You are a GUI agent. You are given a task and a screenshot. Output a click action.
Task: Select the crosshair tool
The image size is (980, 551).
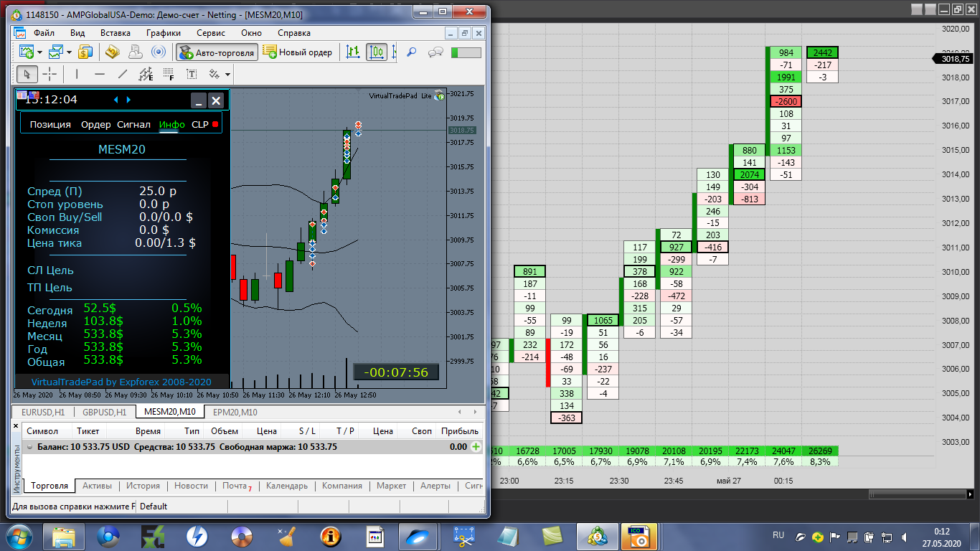tap(50, 74)
